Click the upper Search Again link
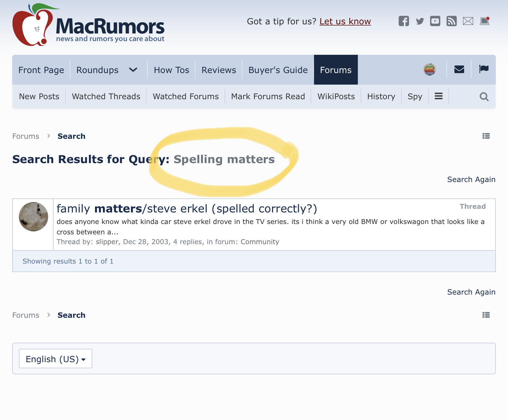 471,180
